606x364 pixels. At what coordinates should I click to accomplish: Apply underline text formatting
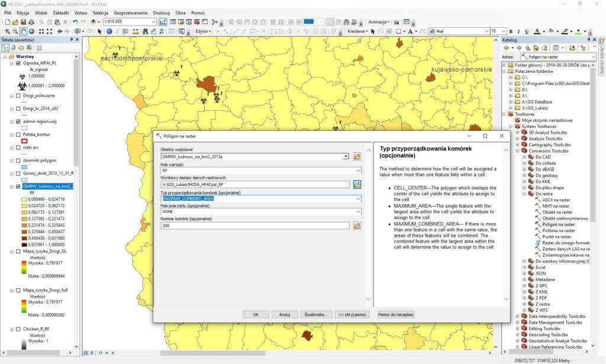click(526, 31)
